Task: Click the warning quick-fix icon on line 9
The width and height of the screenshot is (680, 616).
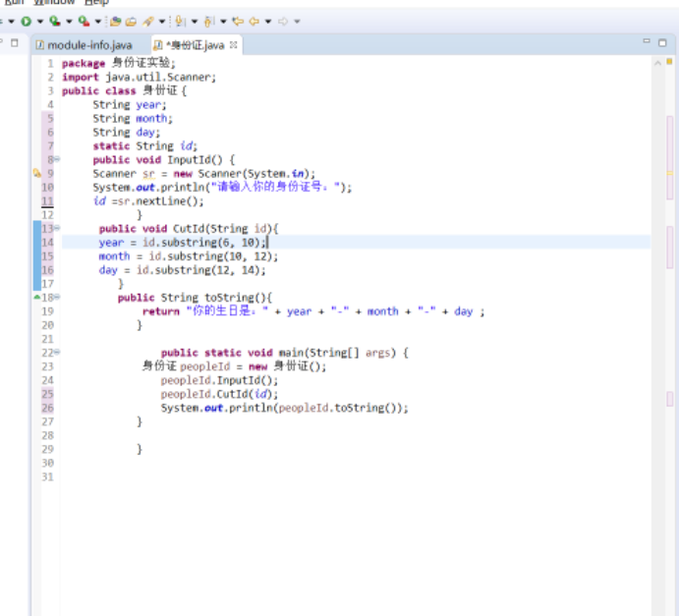Action: click(x=37, y=173)
